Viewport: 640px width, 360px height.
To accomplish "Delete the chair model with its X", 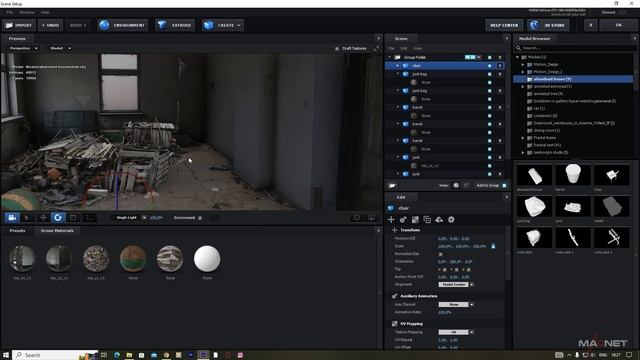I will (x=500, y=66).
